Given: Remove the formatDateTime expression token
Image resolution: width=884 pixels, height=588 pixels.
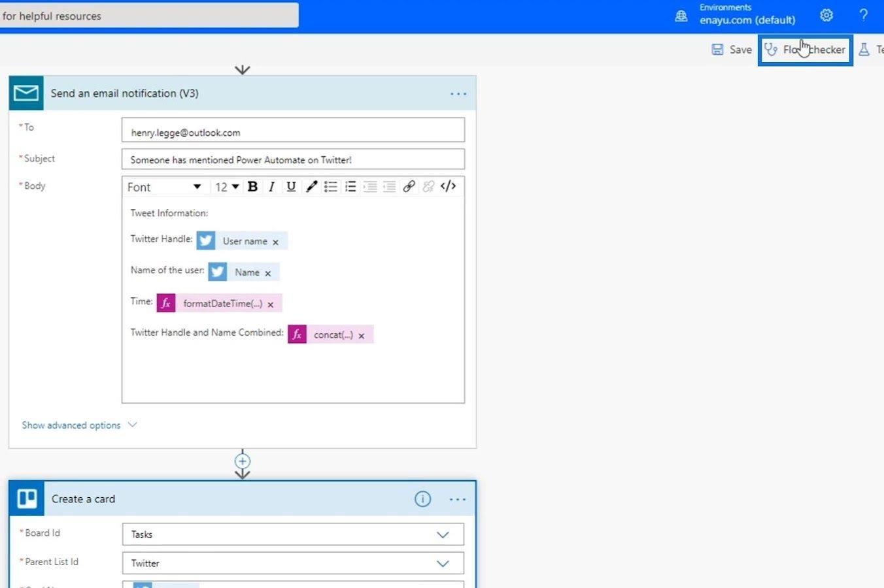Looking at the screenshot, I should (x=270, y=305).
